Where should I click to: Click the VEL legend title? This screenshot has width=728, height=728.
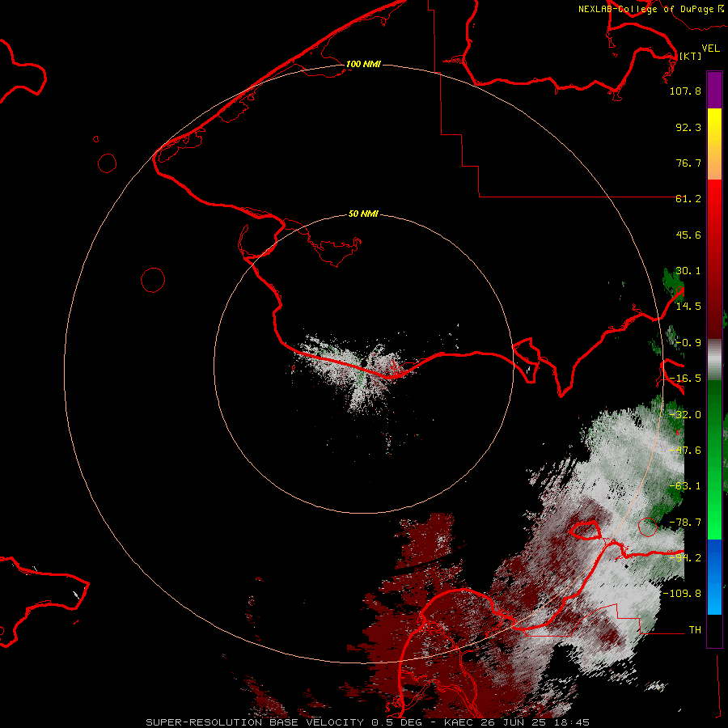tap(710, 49)
